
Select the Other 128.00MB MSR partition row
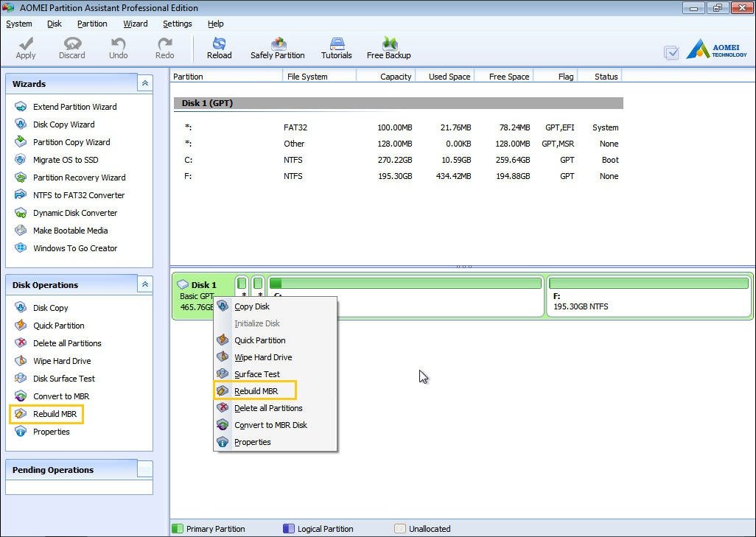click(x=398, y=144)
